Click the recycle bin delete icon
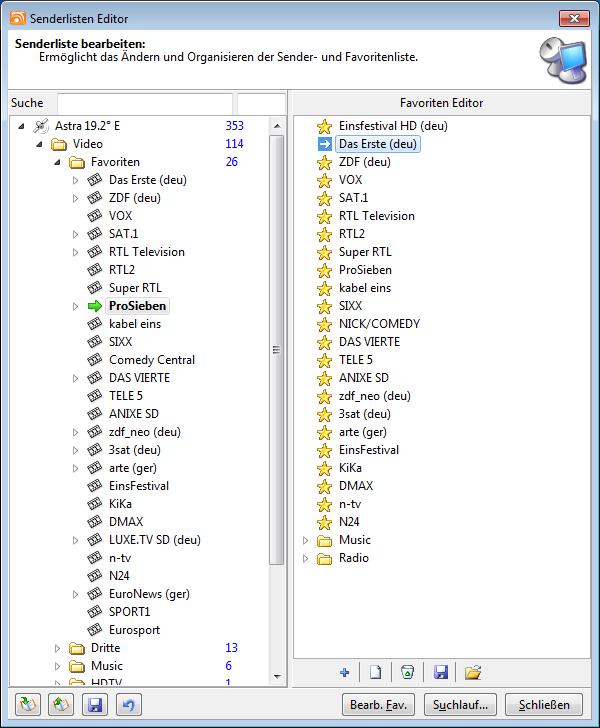 pos(407,672)
